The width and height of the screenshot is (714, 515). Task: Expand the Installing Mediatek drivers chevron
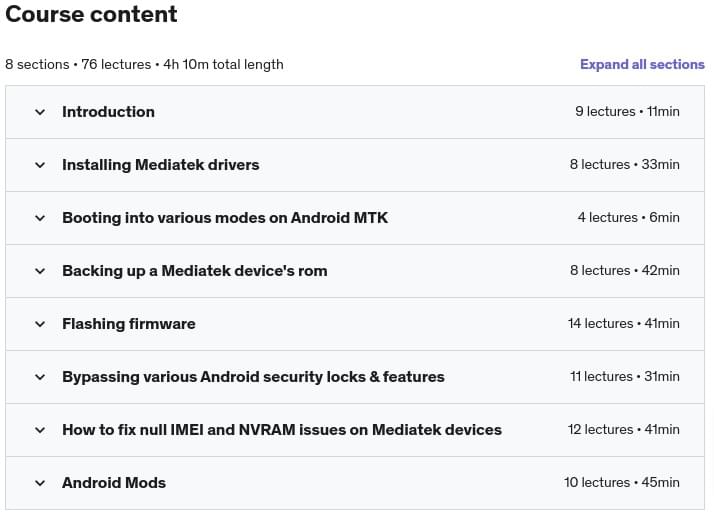coord(40,165)
